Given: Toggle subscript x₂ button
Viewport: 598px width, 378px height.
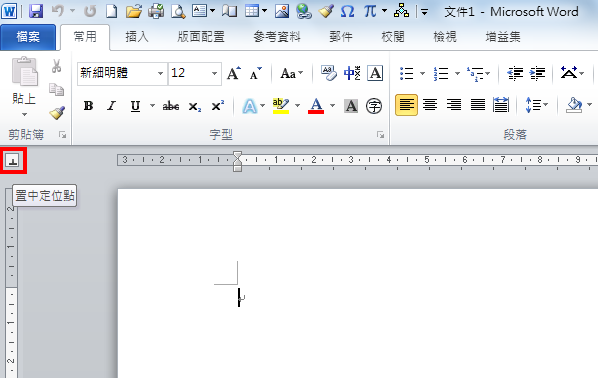Looking at the screenshot, I should click(x=195, y=106).
